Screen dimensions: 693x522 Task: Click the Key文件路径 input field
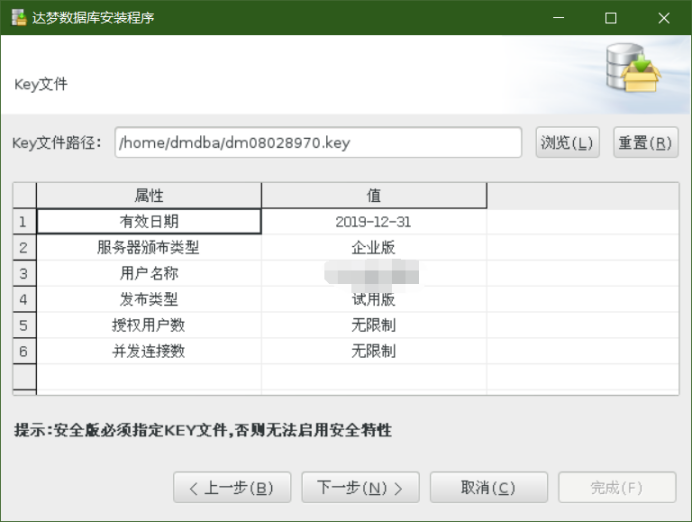click(x=318, y=142)
